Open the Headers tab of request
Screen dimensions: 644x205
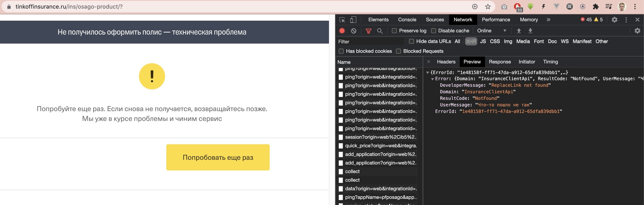446,62
